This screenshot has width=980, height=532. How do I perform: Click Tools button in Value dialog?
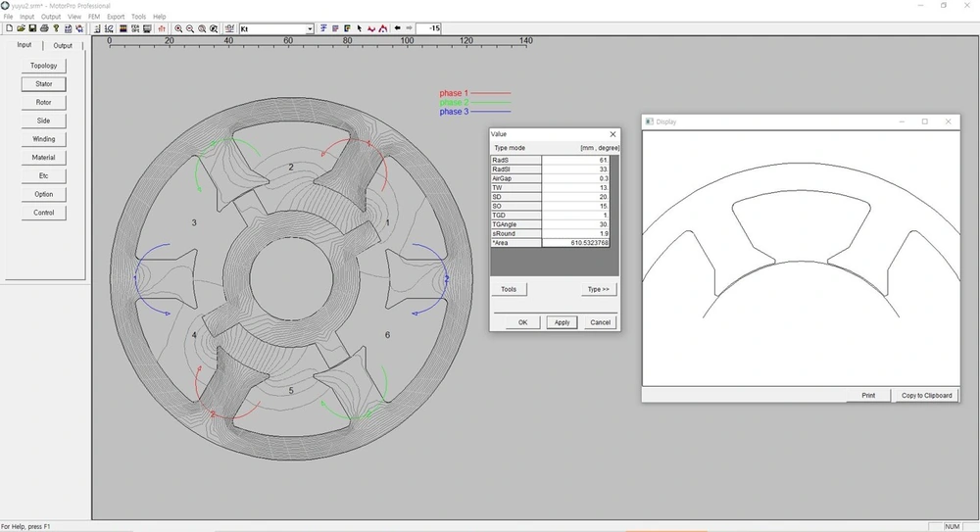click(x=509, y=289)
